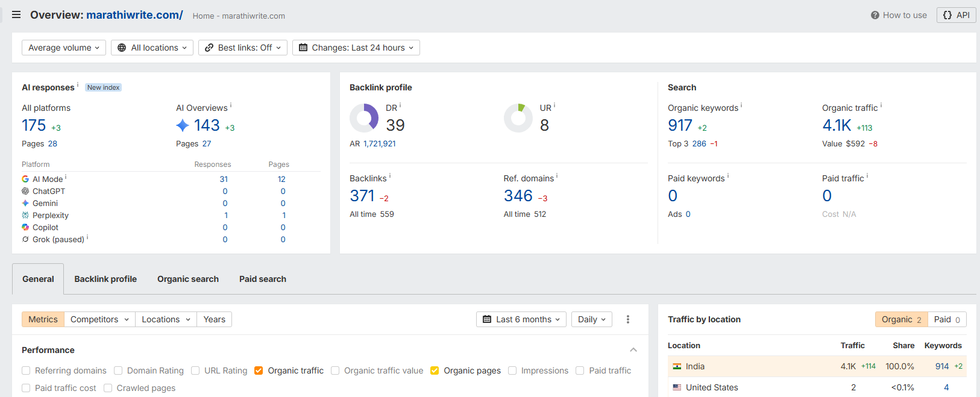Open the Locations dropdown tab
This screenshot has height=397, width=980.
tap(166, 319)
